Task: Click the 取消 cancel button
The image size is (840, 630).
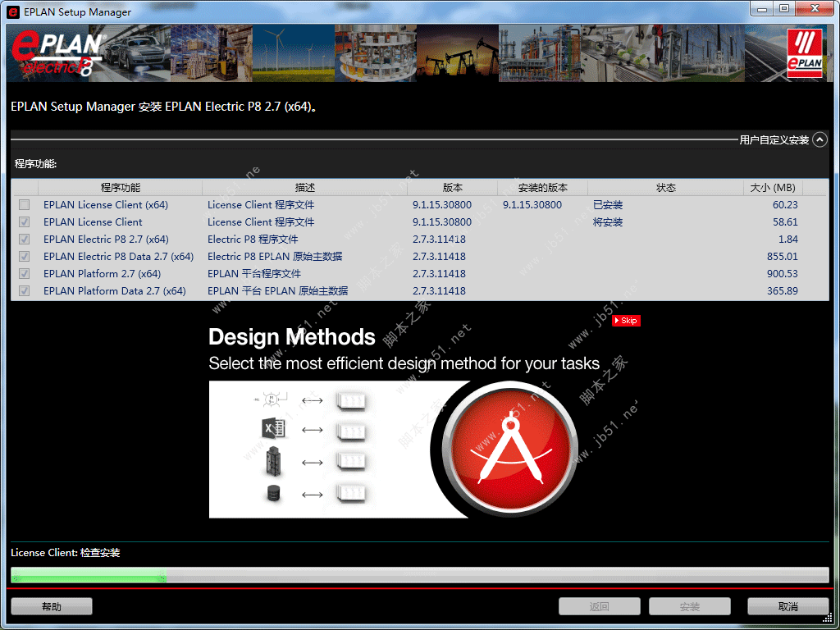Action: pyautogui.click(x=788, y=606)
